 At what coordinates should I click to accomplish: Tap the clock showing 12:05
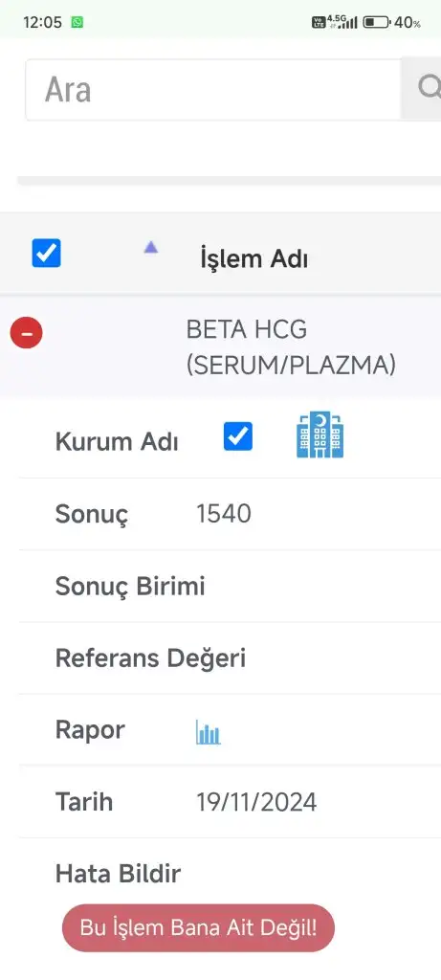click(x=42, y=23)
